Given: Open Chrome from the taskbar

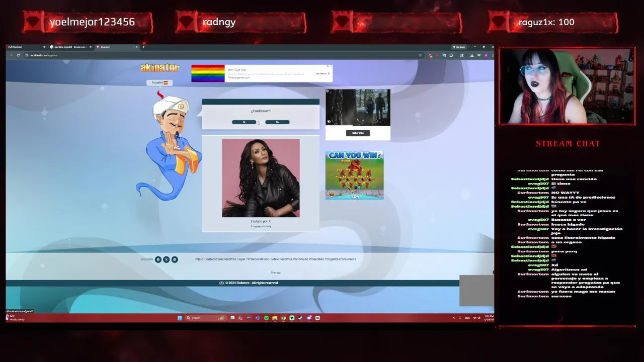Looking at the screenshot, I should click(283, 318).
